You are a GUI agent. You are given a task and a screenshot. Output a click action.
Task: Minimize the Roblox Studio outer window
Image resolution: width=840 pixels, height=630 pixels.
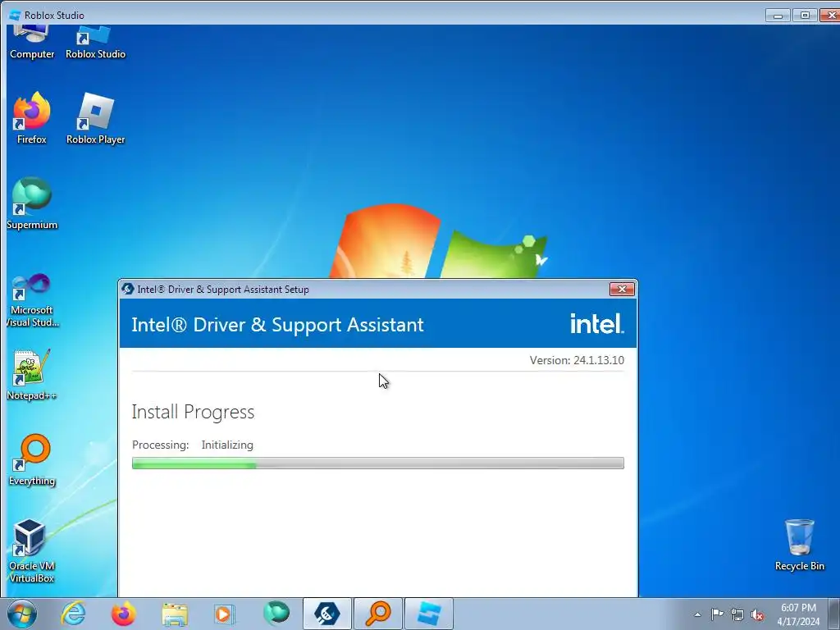tap(778, 16)
